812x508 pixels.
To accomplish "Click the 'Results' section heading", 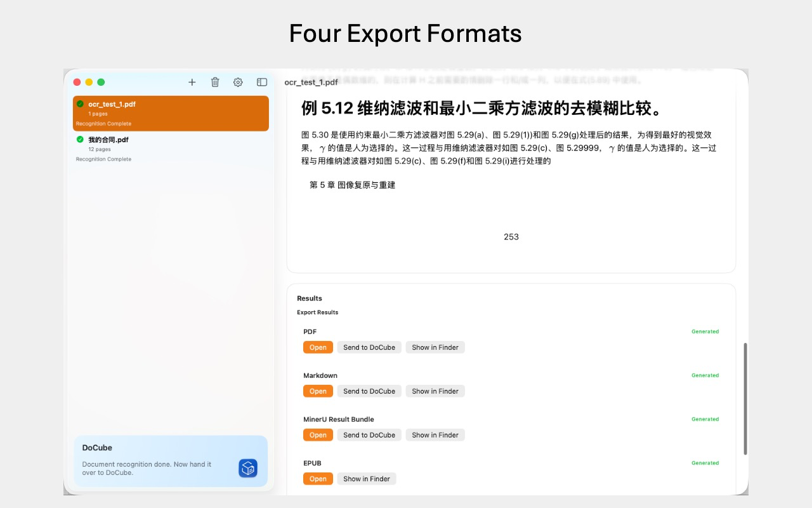I will point(310,298).
